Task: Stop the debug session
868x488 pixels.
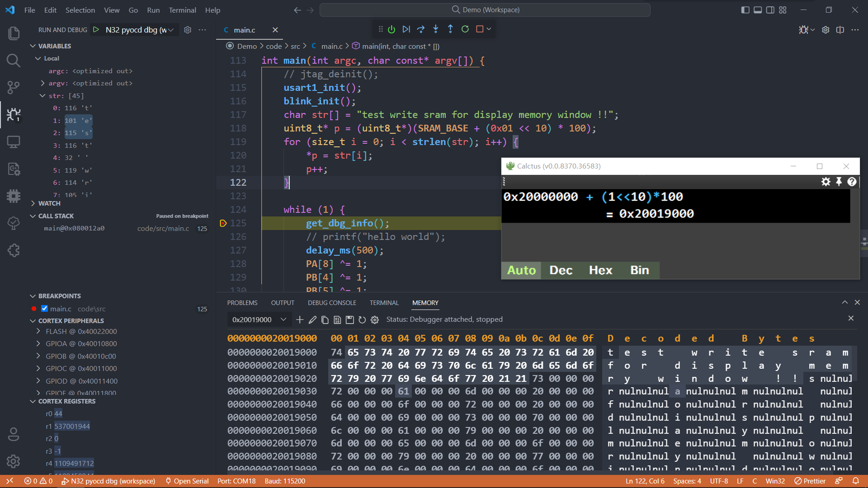Action: [480, 29]
